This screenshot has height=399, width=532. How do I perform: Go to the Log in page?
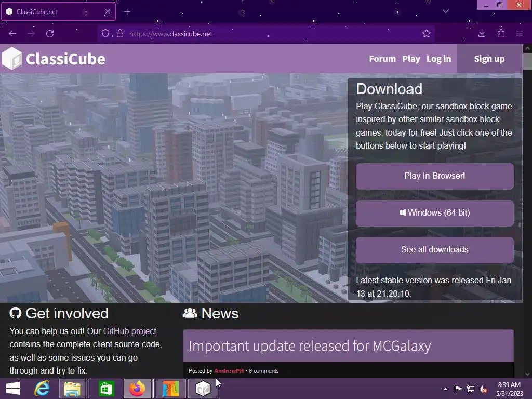tap(438, 59)
